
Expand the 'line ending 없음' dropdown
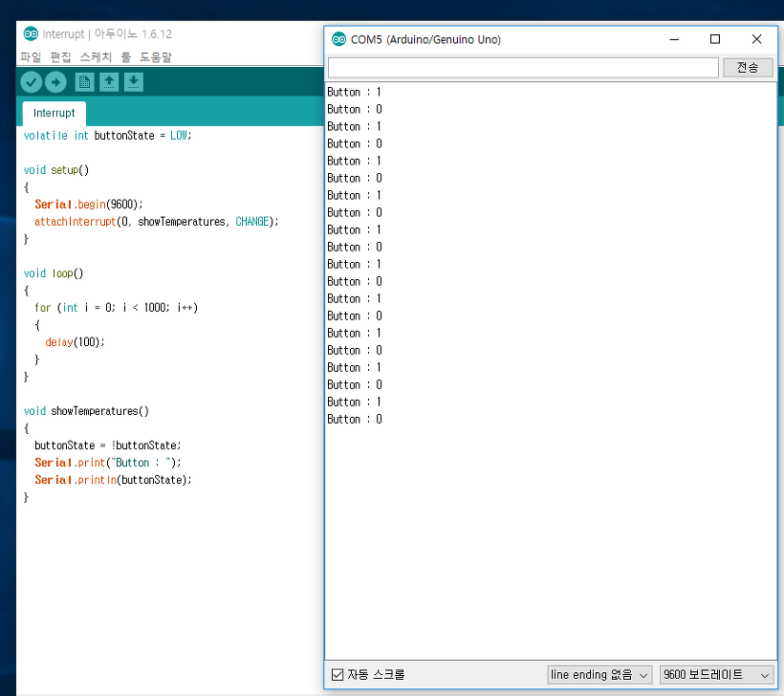click(x=599, y=675)
